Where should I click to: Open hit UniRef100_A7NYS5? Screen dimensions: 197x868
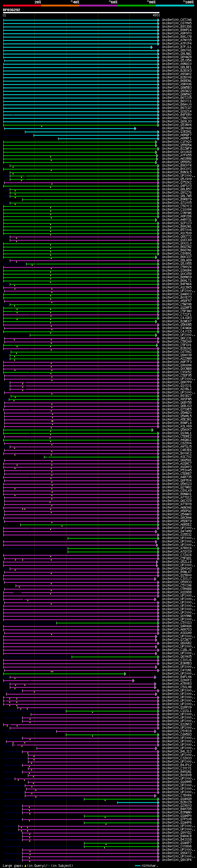(x=177, y=40)
